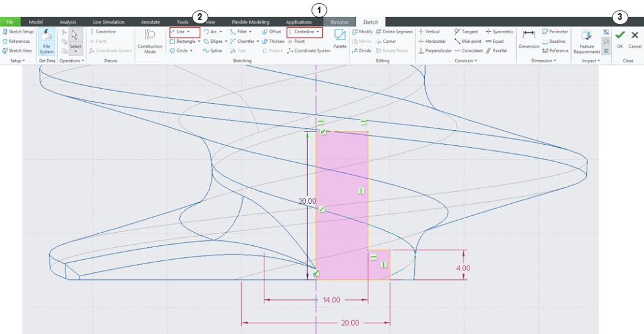Open the Sketching group Centerline dropdown
Viewport: 644px width, 334px height.
click(318, 31)
